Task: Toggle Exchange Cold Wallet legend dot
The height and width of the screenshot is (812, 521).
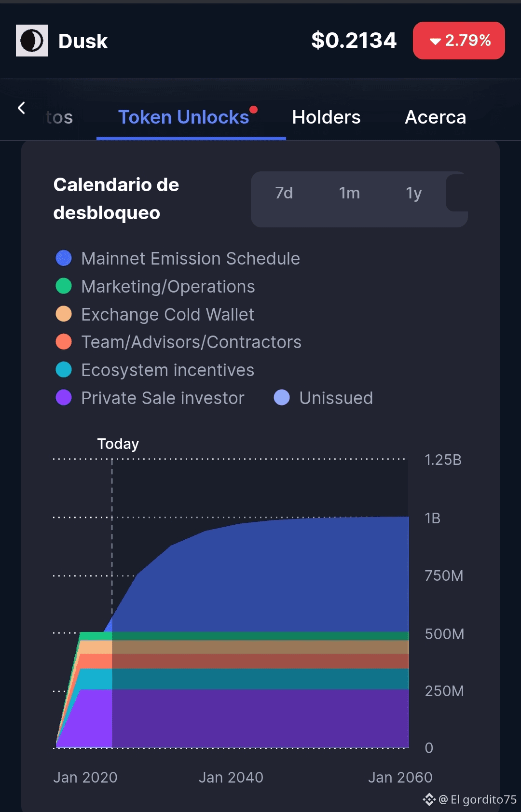Action: coord(64,314)
